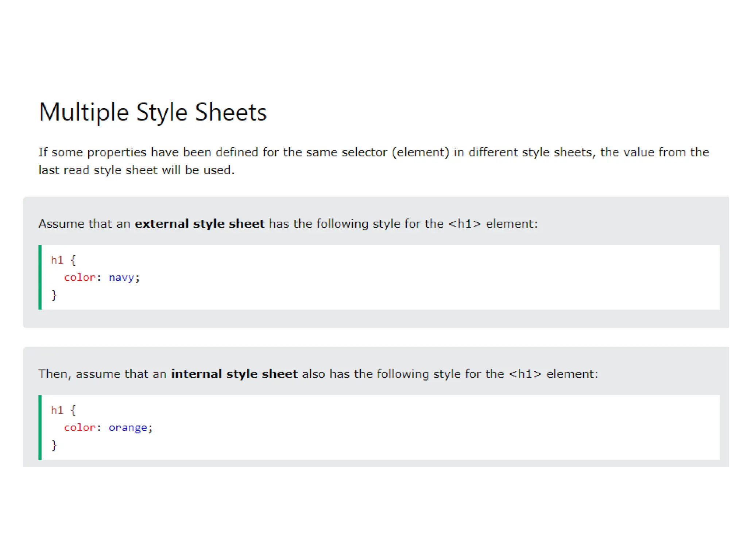The image size is (747, 560).
Task: Click the word 'Assume' starting first example
Action: coord(61,223)
